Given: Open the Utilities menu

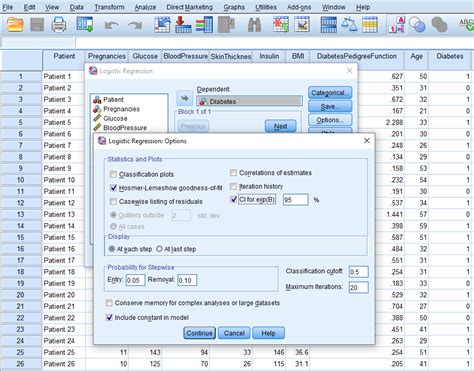Looking at the screenshot, I should pyautogui.click(x=266, y=7).
